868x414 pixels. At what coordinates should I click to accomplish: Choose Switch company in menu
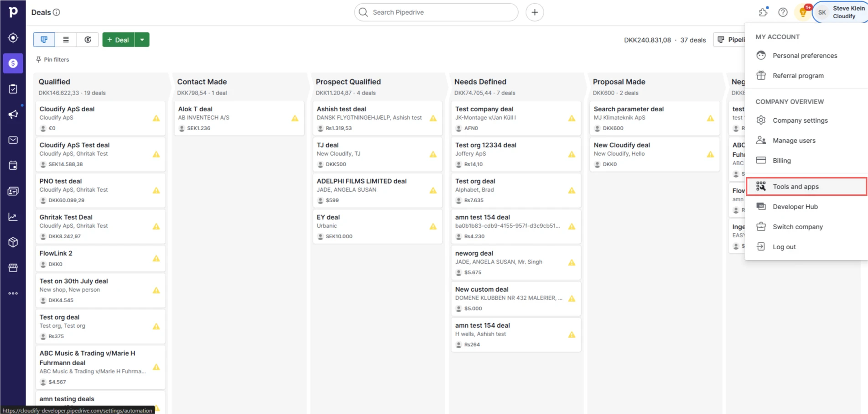point(806,227)
